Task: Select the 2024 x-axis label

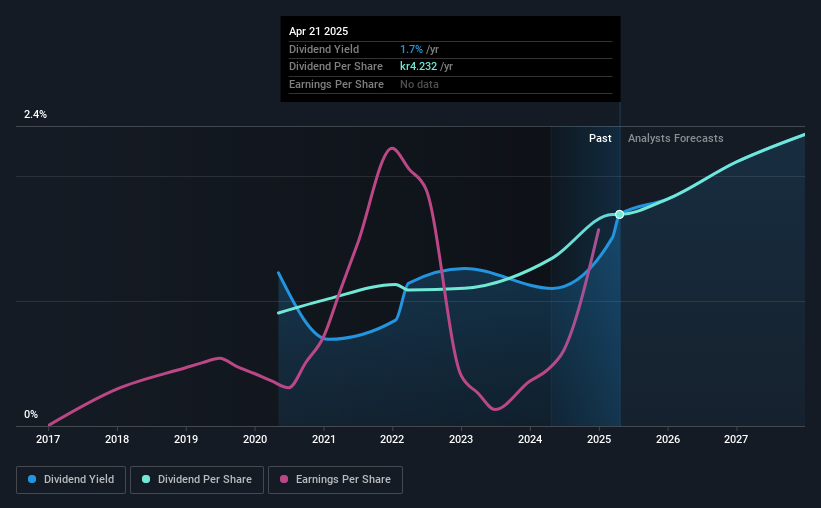Action: coord(530,439)
